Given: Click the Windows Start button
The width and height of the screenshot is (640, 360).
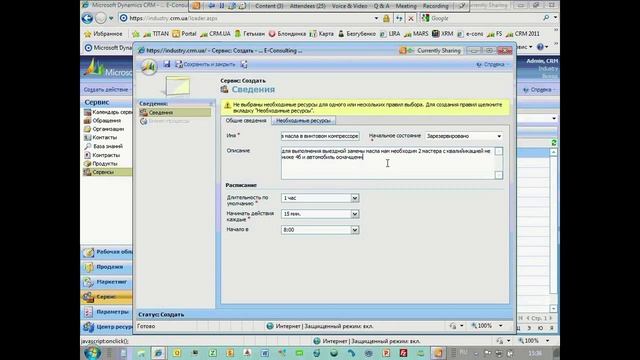Looking at the screenshot, I should (92, 353).
